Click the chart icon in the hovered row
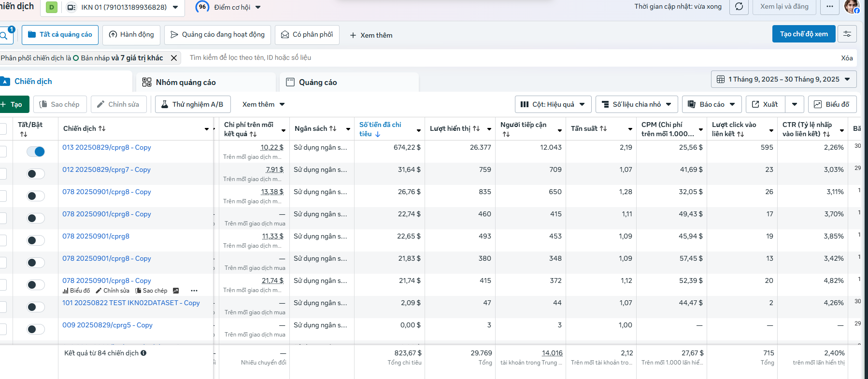This screenshot has width=868, height=379. (176, 291)
